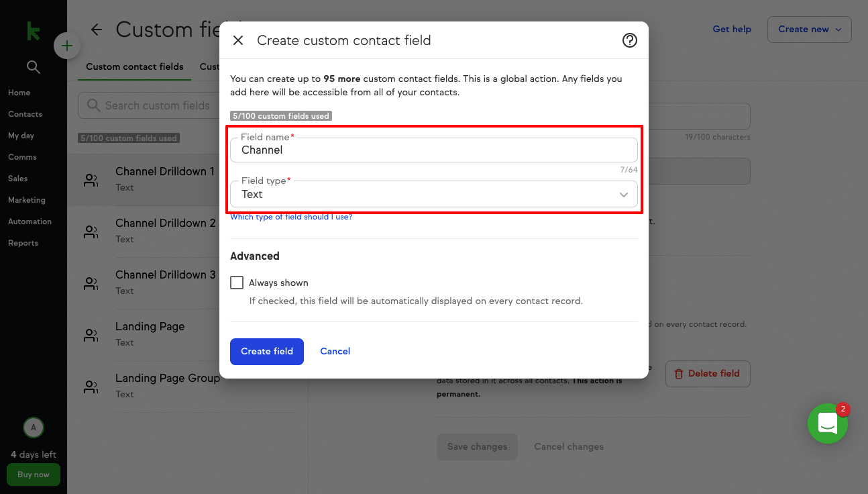The image size is (868, 494).
Task: Open the green chat messenger bubble
Action: click(828, 424)
